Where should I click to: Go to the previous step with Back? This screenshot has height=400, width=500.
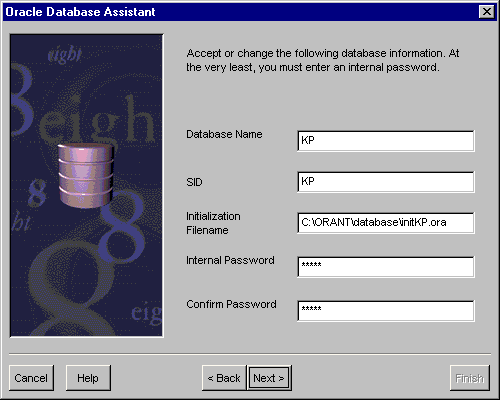224,378
